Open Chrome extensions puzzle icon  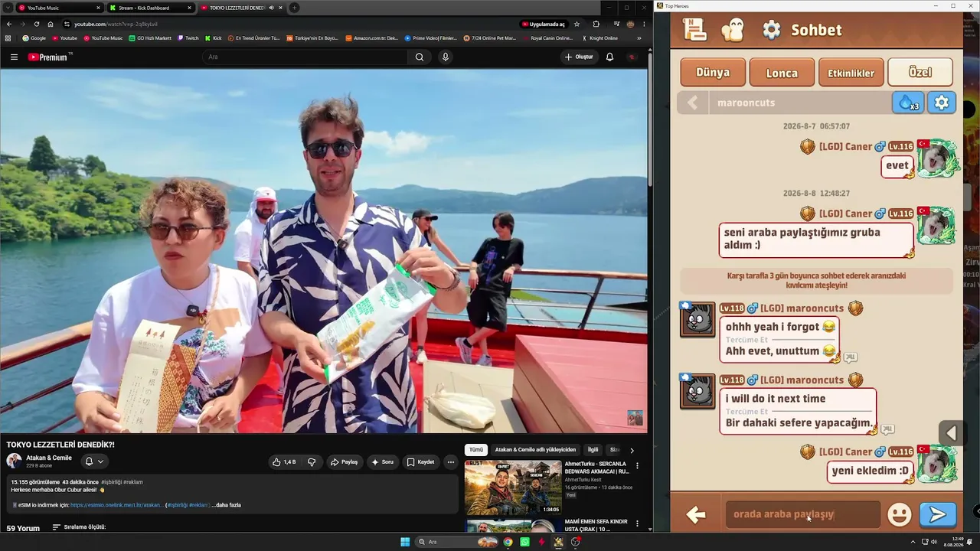(x=596, y=24)
